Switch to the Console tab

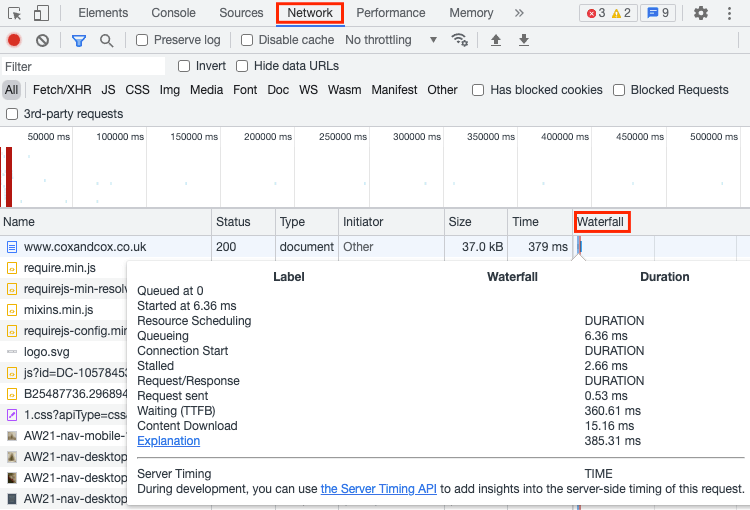pos(173,13)
